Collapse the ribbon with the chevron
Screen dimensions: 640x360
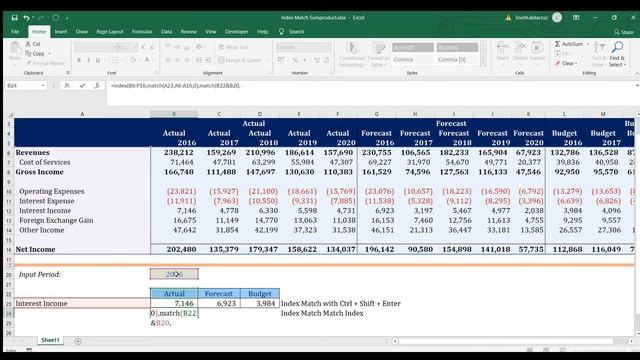coord(637,73)
